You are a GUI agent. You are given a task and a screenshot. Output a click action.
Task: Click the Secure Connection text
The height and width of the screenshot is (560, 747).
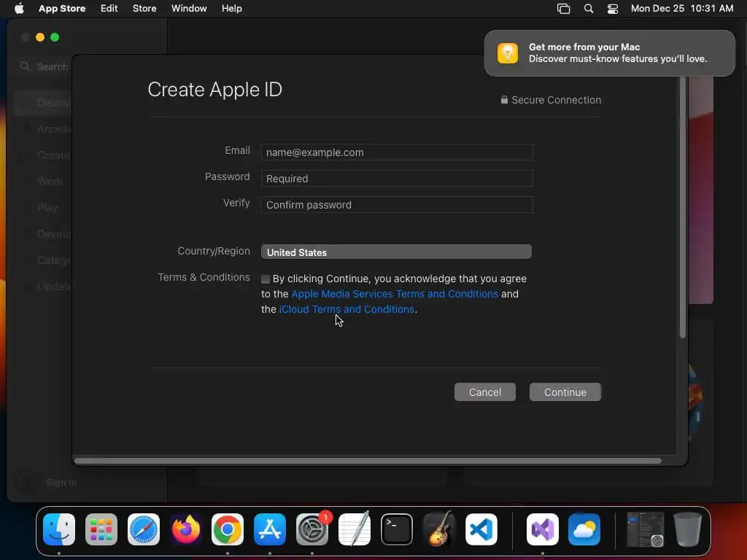click(x=556, y=100)
